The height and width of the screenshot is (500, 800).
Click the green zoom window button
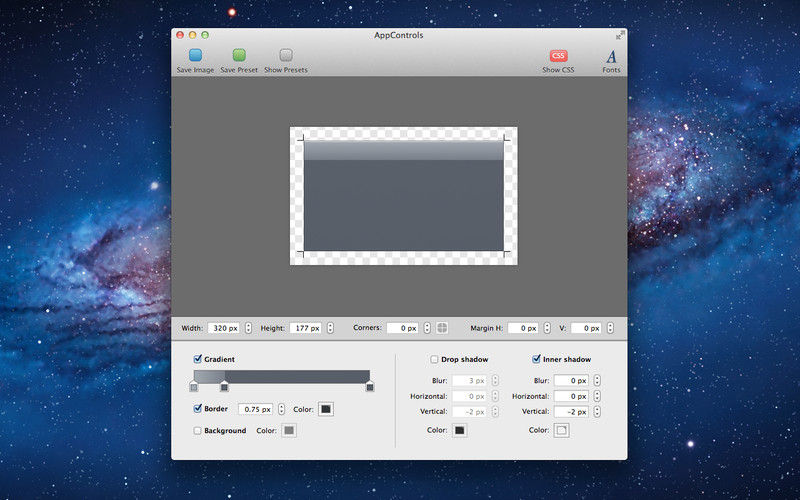tap(205, 35)
